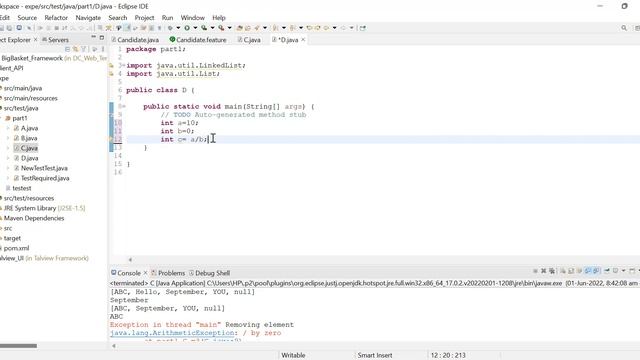Click the Search magnifier at top right

click(x=624, y=28)
